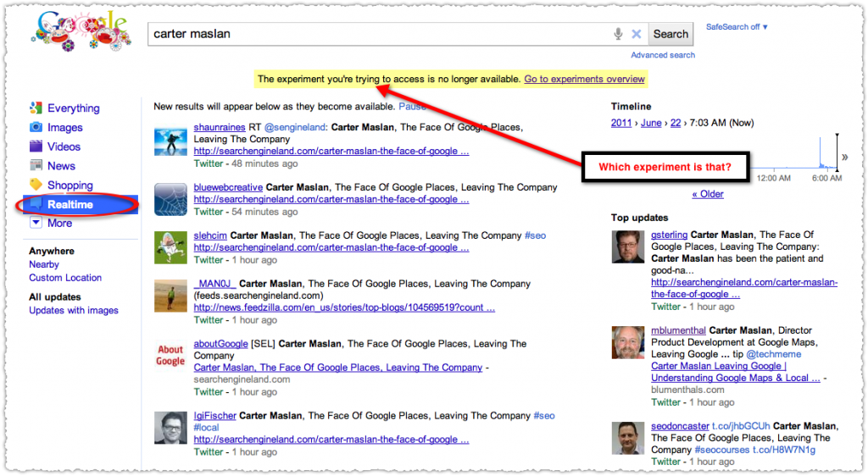Image resolution: width=868 pixels, height=476 pixels.
Task: Click the Realtime speech bubble icon
Action: (x=36, y=204)
